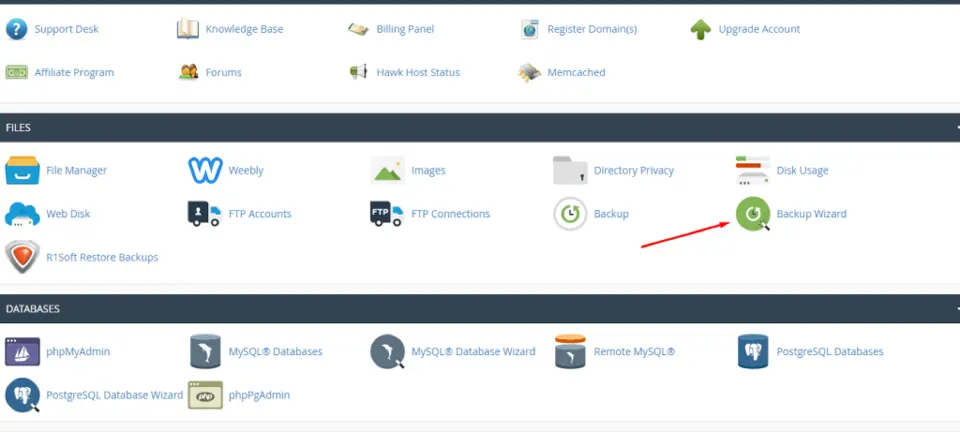Viewport: 960px width, 432px height.
Task: Open the Remote MySQL icon
Action: click(x=570, y=352)
